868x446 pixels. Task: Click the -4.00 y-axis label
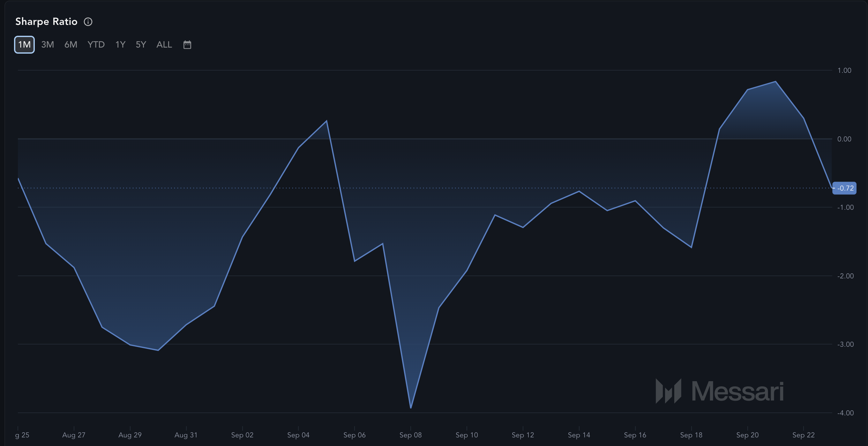click(845, 413)
